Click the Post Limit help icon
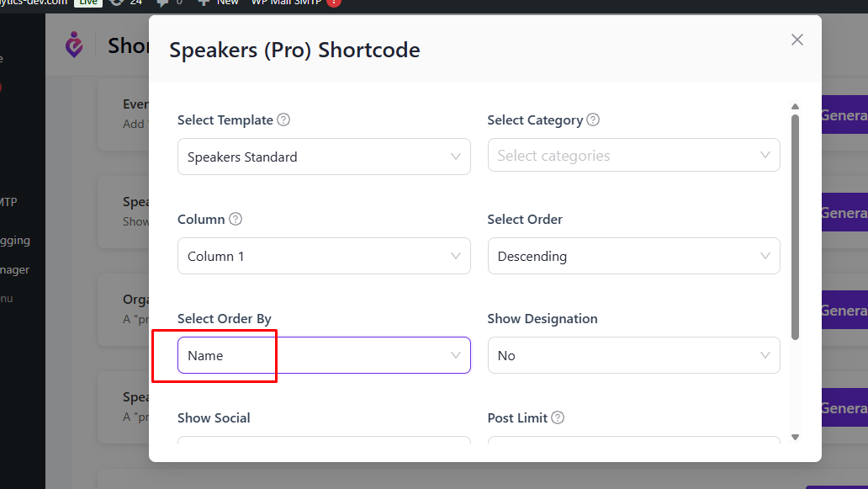The image size is (868, 489). pos(558,417)
